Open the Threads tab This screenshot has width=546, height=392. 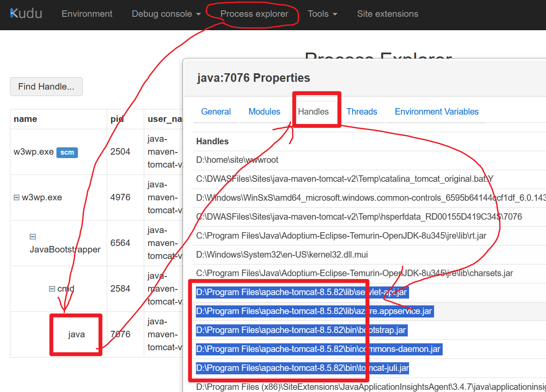362,112
